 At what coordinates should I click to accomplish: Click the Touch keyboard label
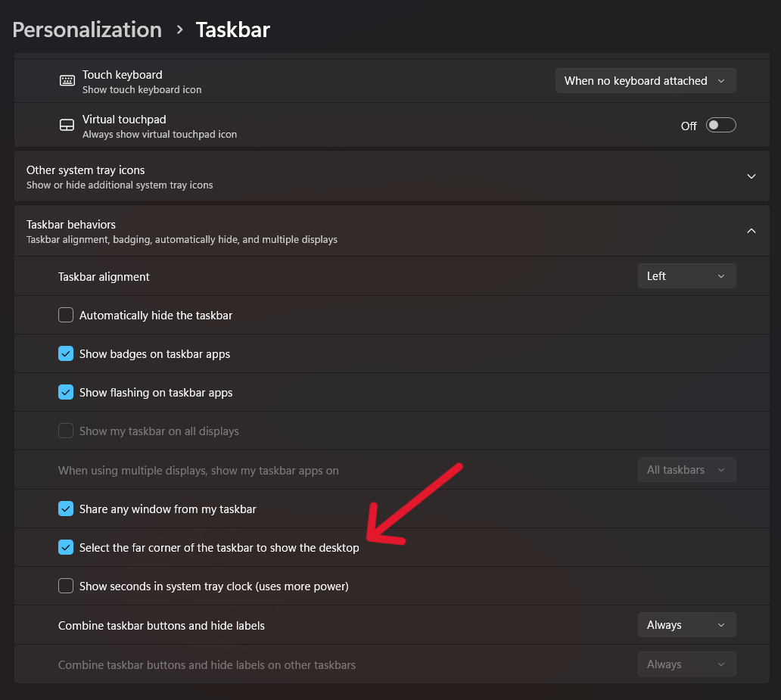coord(122,75)
